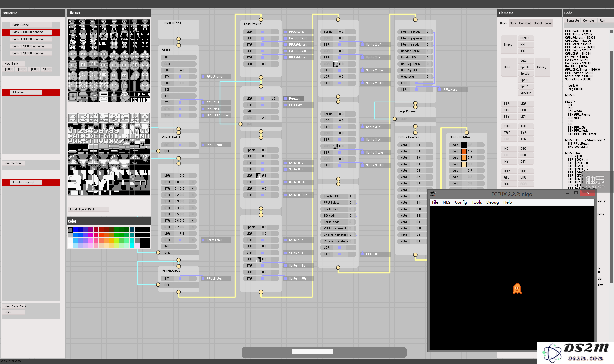
Task: Click the FCEUX window title bar icon
Action: pos(433,194)
